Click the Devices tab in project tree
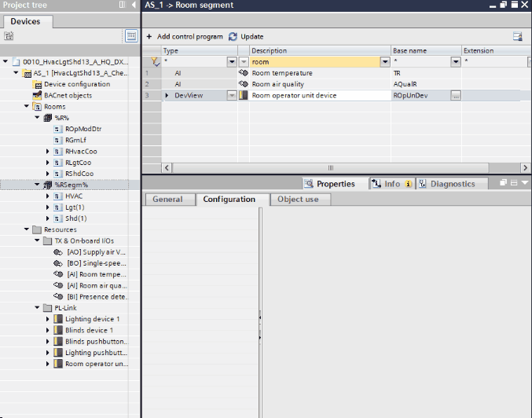Image resolution: width=532 pixels, height=418 pixels. tap(28, 21)
